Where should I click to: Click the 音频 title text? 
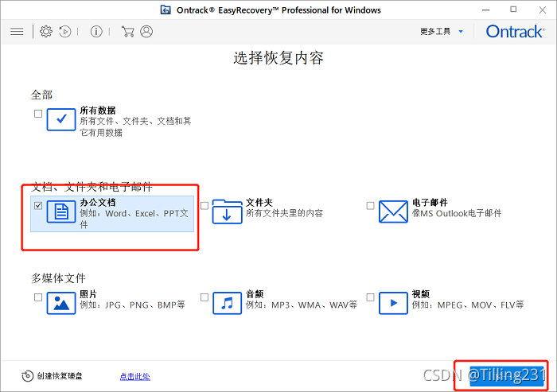(255, 294)
